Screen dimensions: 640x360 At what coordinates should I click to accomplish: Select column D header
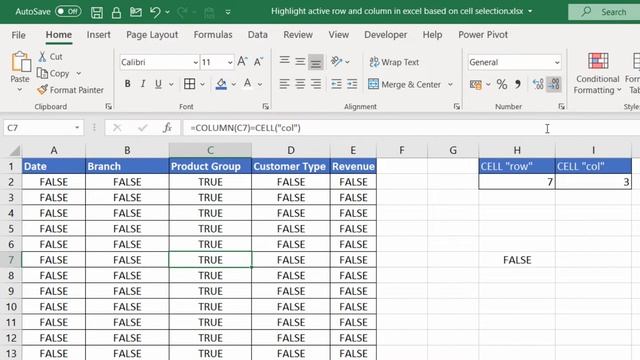point(291,150)
